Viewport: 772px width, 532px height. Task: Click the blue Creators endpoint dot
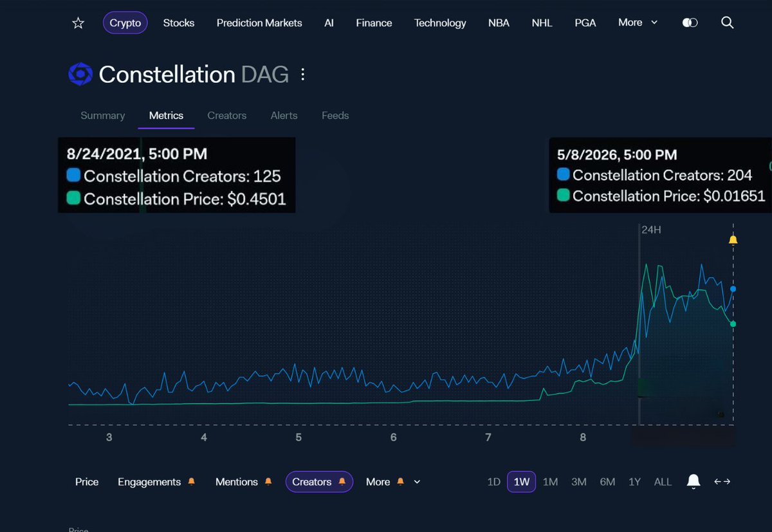pos(733,289)
